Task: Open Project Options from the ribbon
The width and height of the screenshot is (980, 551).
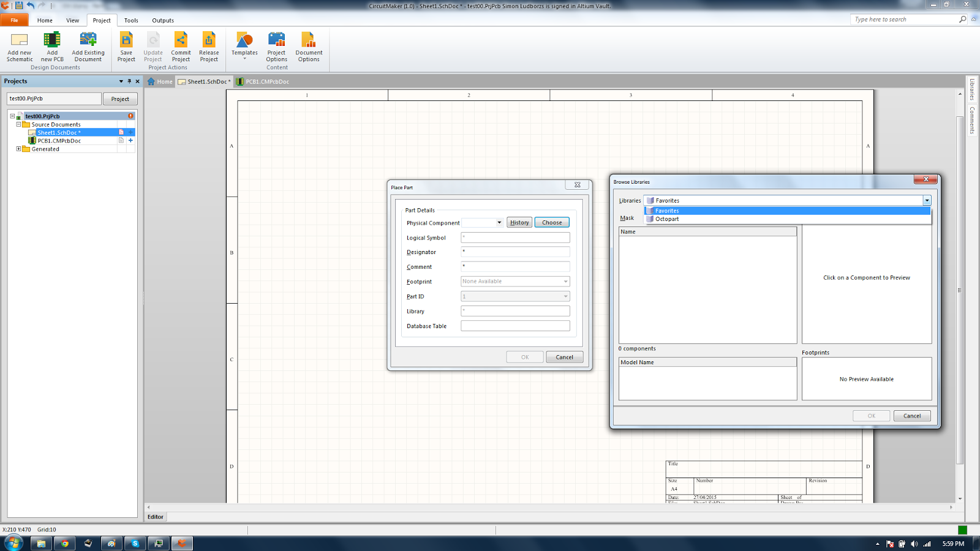Action: coord(277,47)
